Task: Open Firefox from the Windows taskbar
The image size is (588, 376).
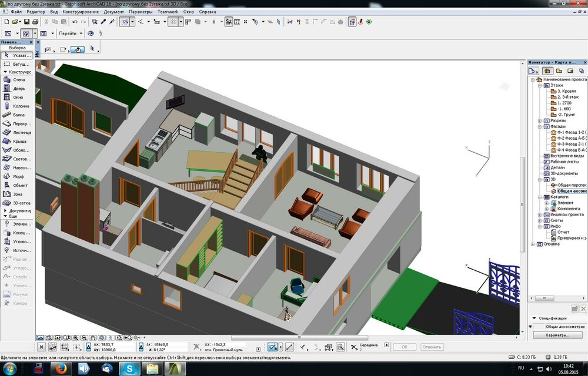Action: click(61, 368)
